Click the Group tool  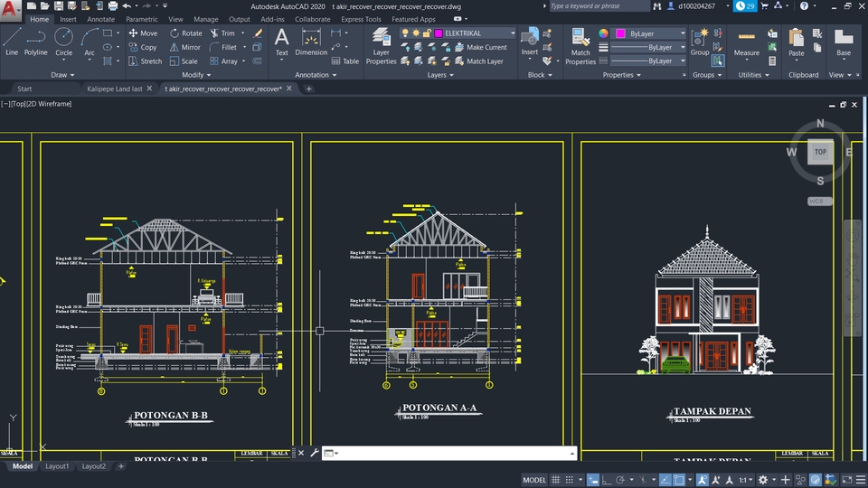coord(700,42)
